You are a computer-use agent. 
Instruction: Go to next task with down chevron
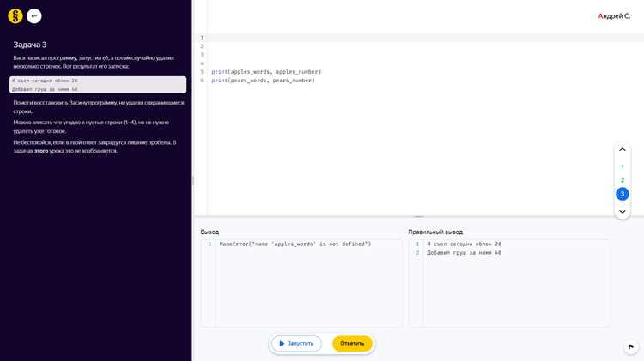click(x=623, y=211)
